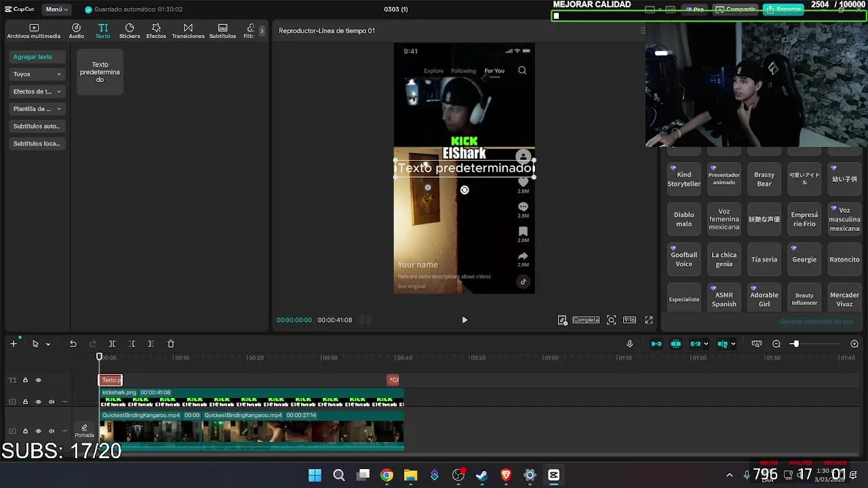Select the kickshark.png clip

pos(252,397)
